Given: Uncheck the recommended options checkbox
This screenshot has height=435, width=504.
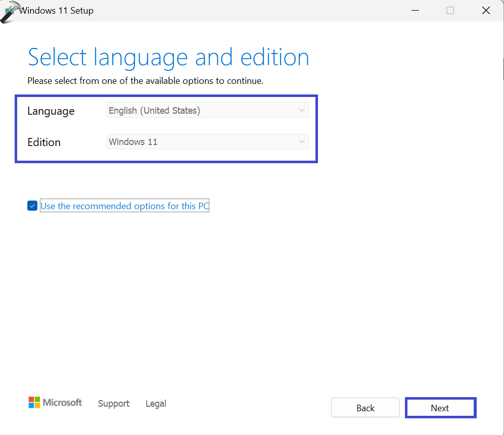Looking at the screenshot, I should 32,206.
